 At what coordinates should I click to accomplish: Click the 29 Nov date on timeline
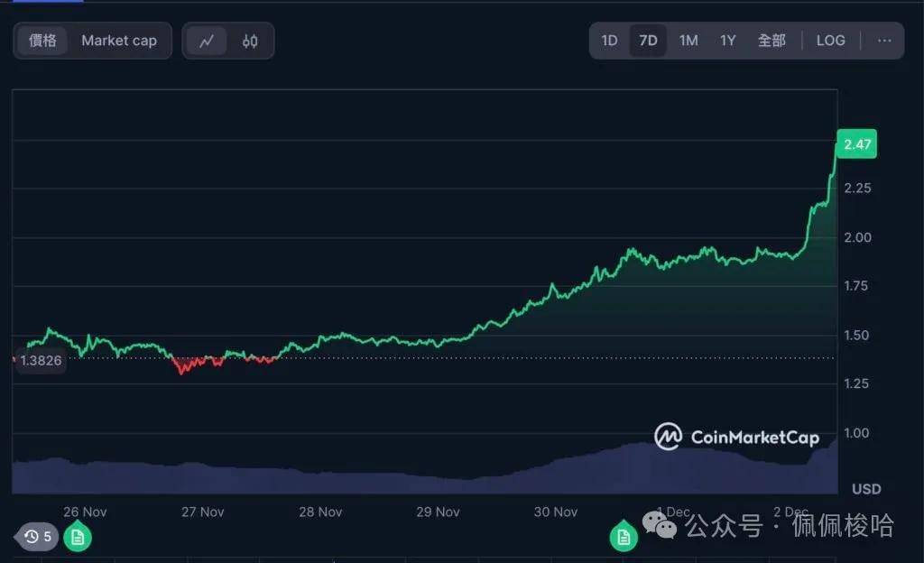click(438, 512)
